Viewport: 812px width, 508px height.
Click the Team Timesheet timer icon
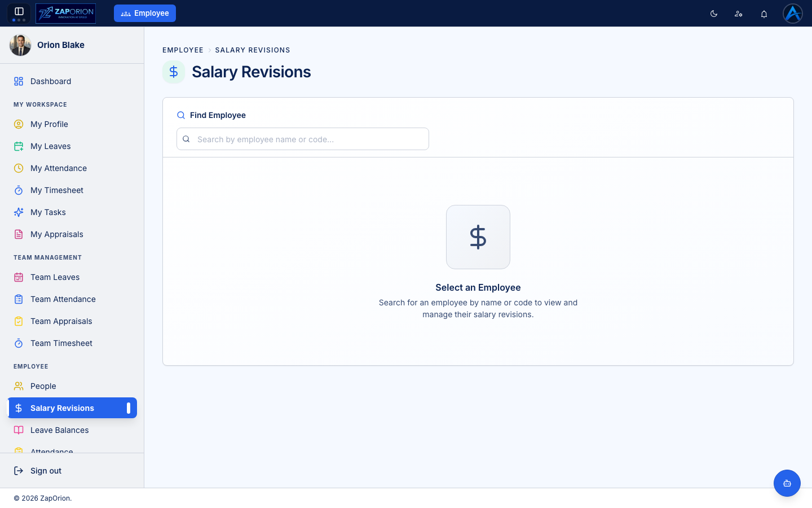click(19, 343)
